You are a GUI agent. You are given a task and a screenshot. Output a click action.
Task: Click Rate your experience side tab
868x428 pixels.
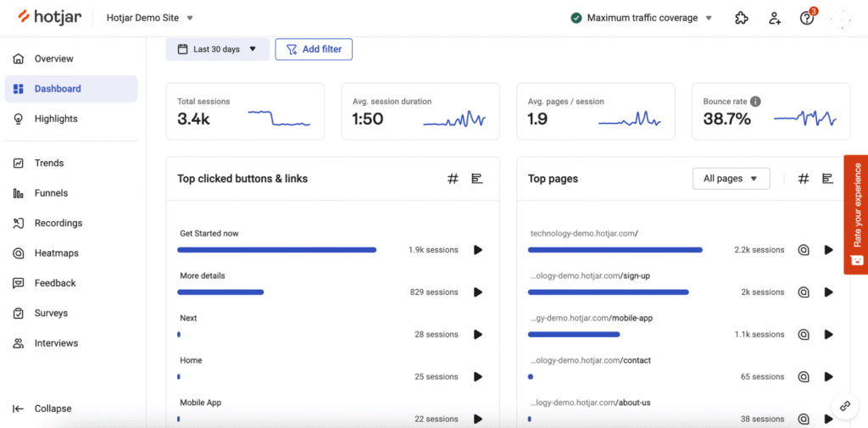point(856,214)
